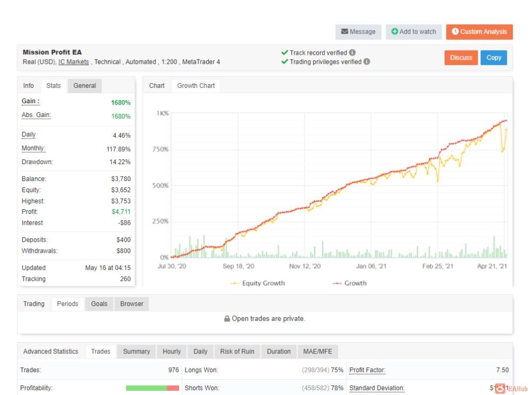The width and height of the screenshot is (532, 395).
Task: Select the Growth Chart tab
Action: [x=196, y=86]
